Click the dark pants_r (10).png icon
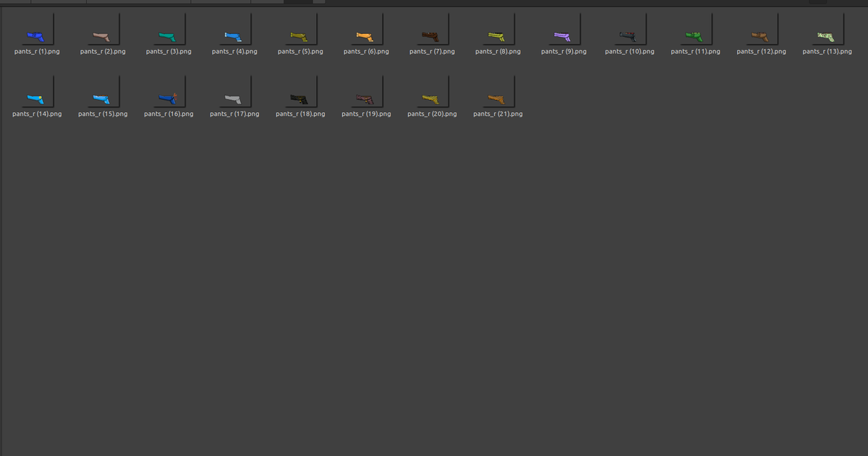The image size is (868, 456). [x=629, y=30]
